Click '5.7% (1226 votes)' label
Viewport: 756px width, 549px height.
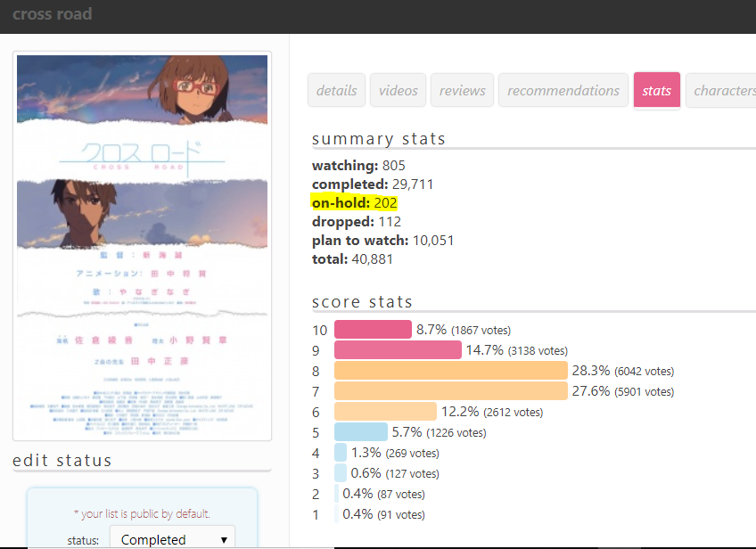click(439, 432)
